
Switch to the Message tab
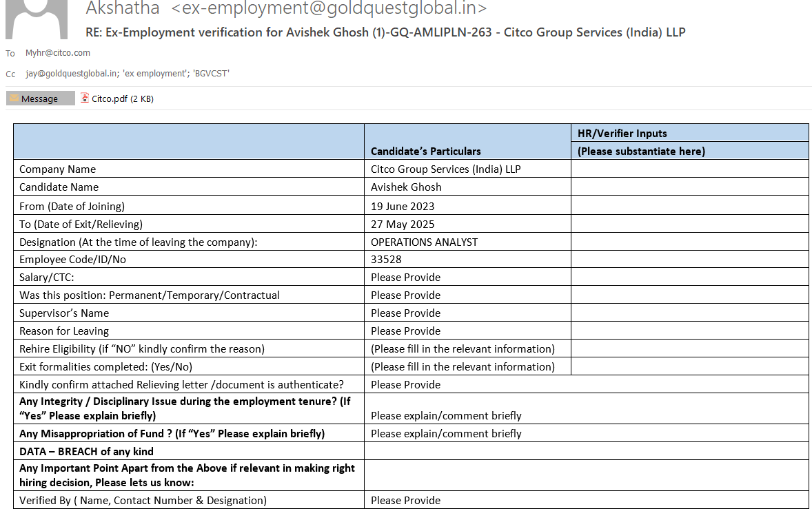(40, 99)
